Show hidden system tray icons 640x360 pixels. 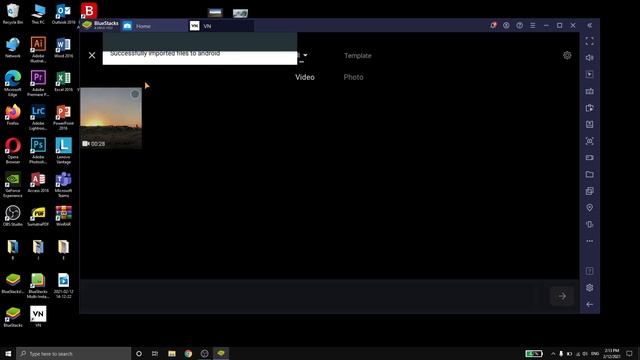[553, 353]
